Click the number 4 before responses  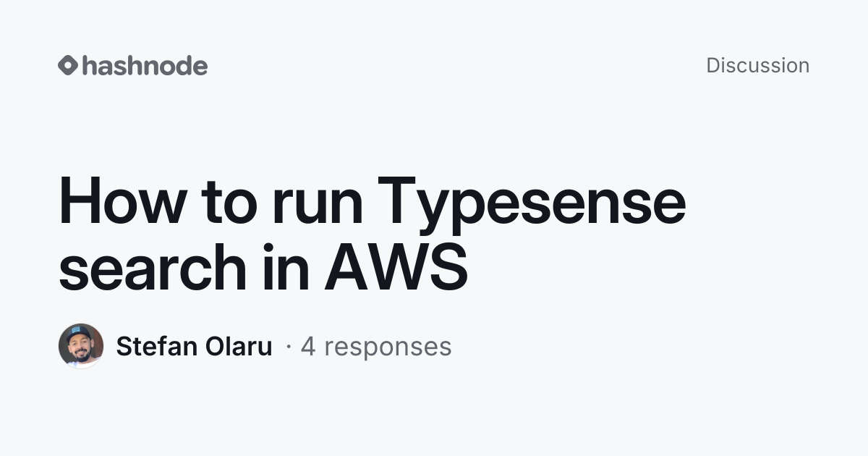[x=308, y=346]
